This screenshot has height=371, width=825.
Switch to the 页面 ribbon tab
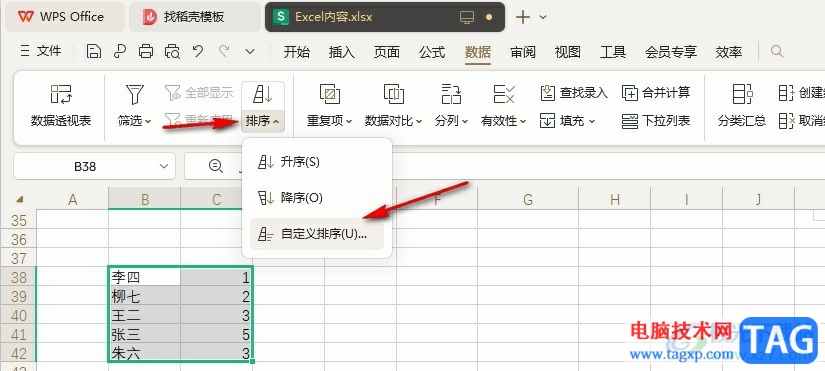387,52
